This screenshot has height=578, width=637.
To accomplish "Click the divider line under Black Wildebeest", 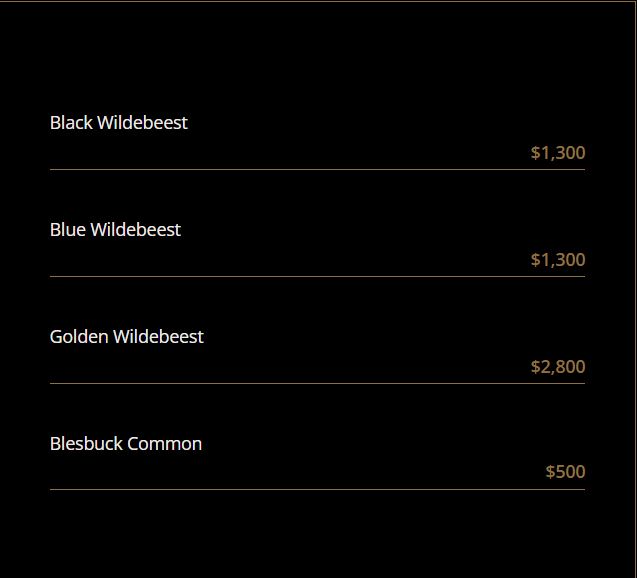I will (317, 170).
